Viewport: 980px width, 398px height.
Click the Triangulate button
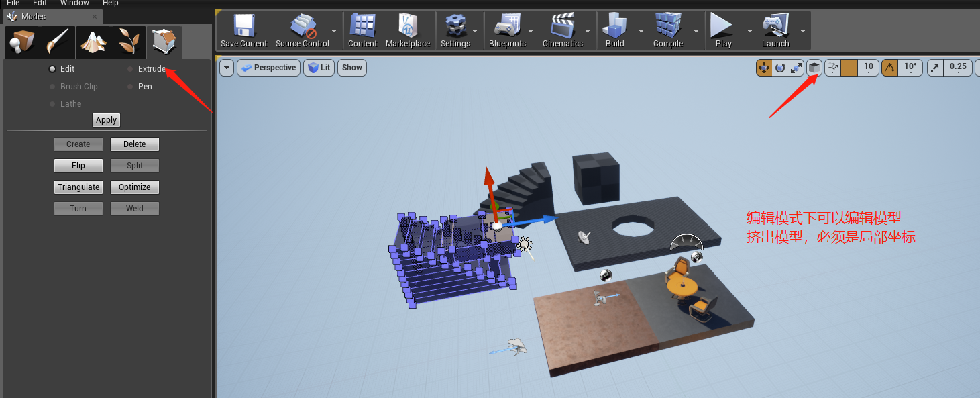point(78,187)
